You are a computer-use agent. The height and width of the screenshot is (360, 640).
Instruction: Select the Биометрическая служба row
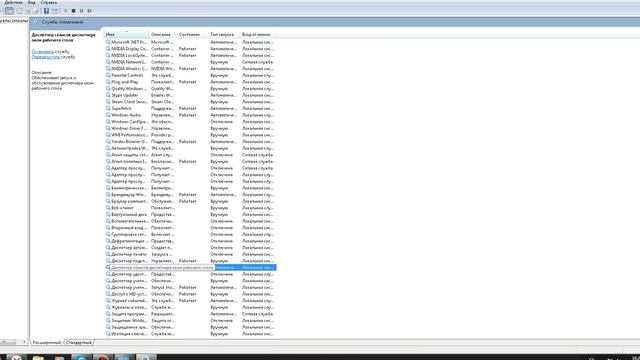tap(190, 188)
